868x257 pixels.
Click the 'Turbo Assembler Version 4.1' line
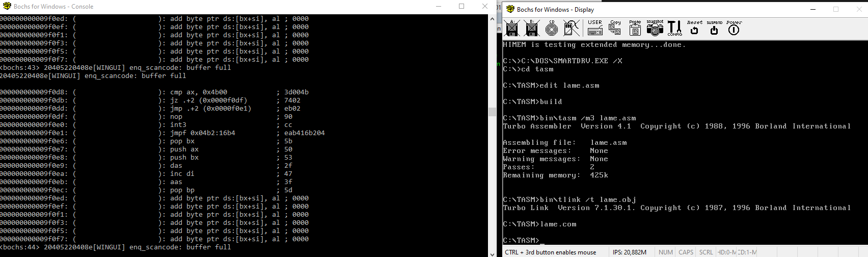[677, 126]
